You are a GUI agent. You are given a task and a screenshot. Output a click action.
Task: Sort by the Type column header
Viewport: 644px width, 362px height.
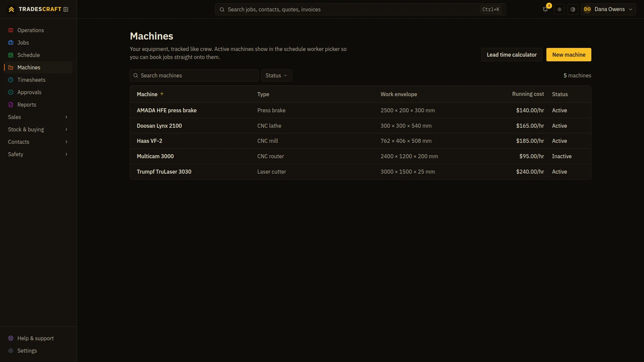pos(263,94)
